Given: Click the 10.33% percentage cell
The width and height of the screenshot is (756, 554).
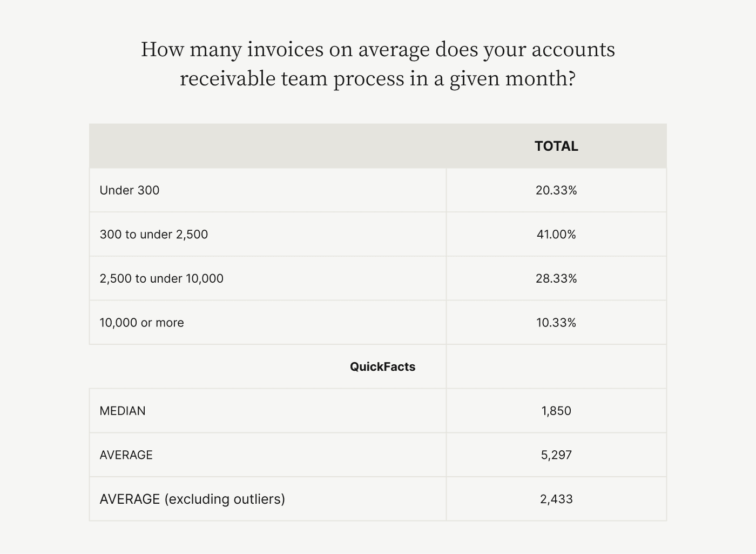Looking at the screenshot, I should (x=556, y=323).
